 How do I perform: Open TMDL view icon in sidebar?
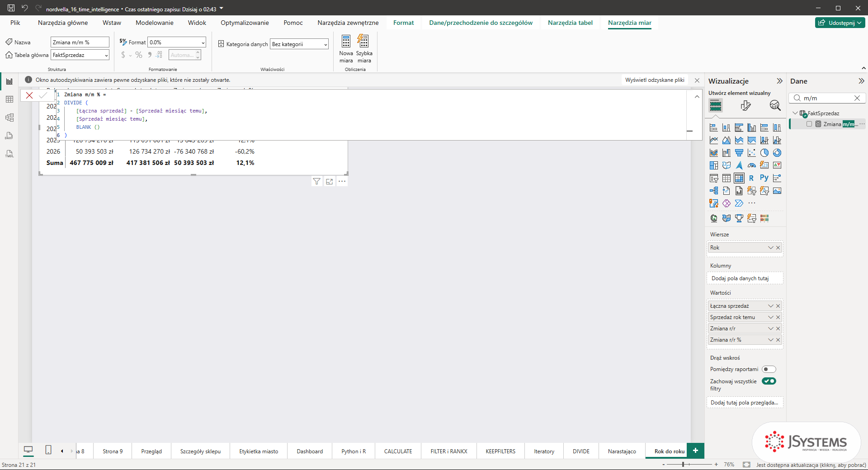pos(9,154)
